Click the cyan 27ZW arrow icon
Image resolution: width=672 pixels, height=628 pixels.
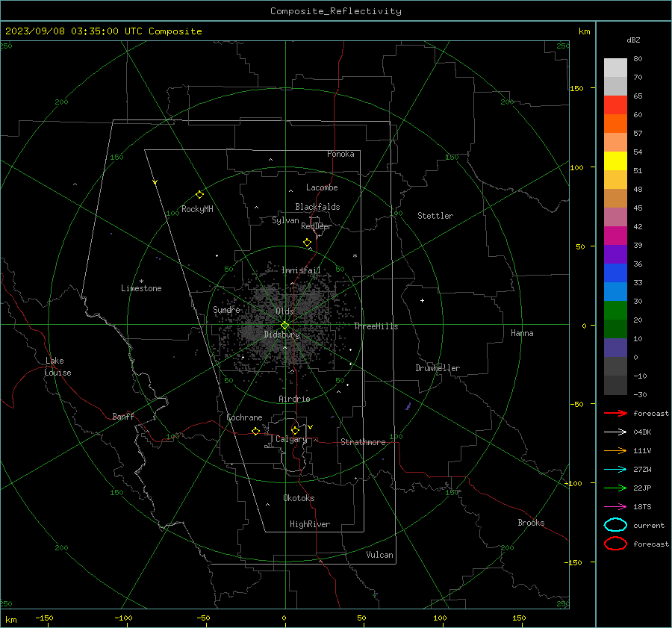click(615, 470)
